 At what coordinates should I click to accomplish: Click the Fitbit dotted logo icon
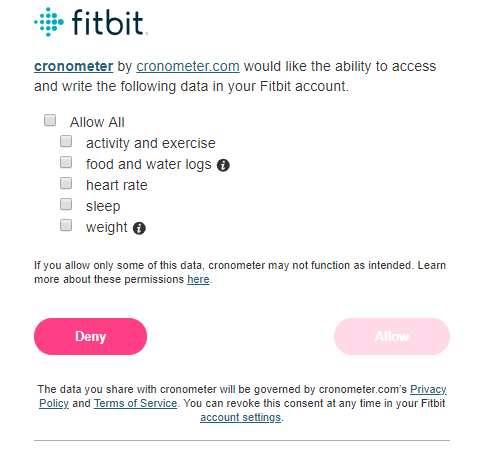coord(49,22)
